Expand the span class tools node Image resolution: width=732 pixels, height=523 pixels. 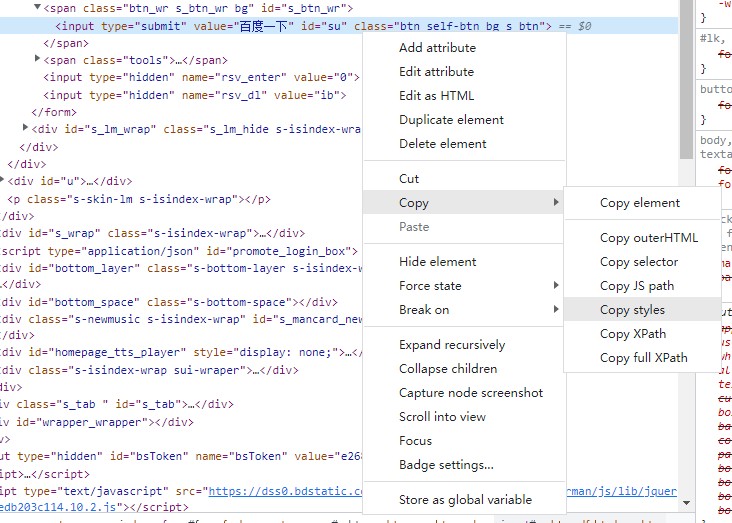pos(37,58)
